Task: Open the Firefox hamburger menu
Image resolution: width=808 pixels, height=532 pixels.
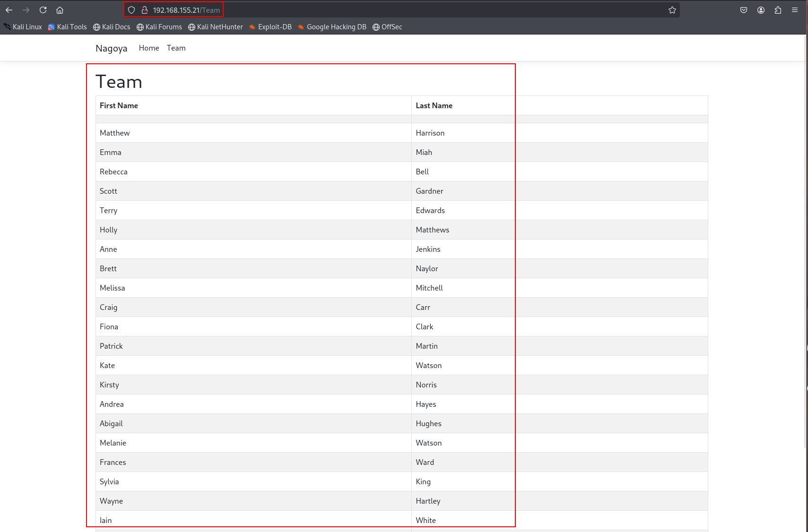Action: point(795,10)
